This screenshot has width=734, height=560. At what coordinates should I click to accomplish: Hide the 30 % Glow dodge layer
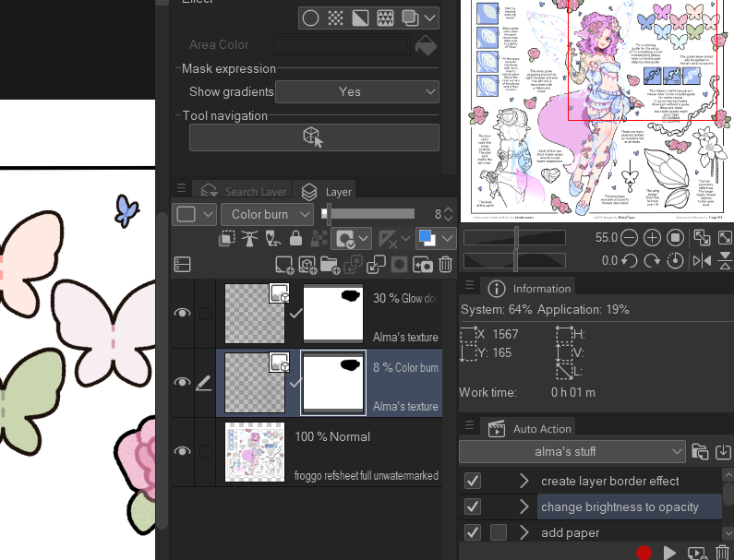click(182, 313)
